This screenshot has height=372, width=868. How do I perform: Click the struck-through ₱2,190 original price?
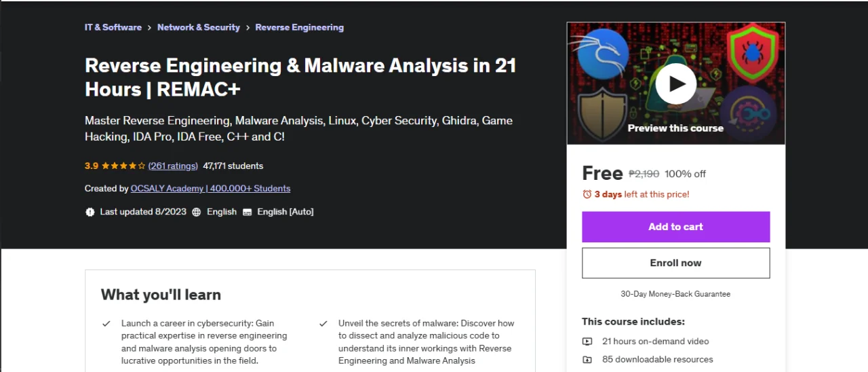coord(644,174)
